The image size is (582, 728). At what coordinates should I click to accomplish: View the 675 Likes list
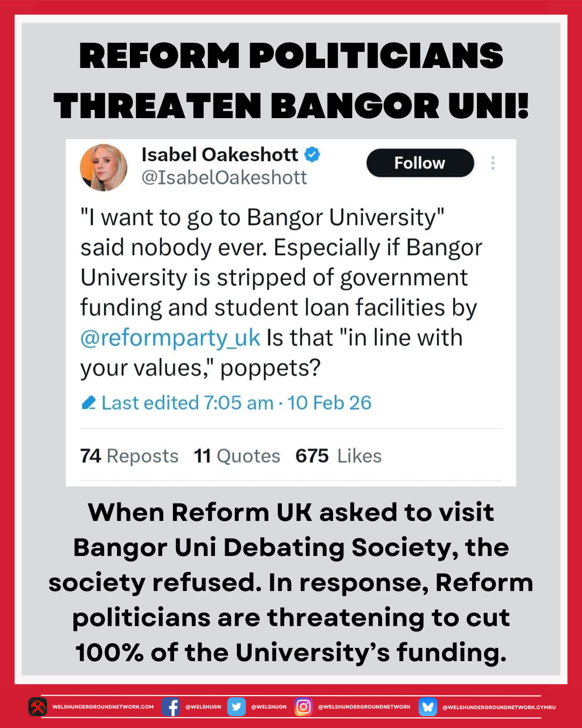coord(338,456)
